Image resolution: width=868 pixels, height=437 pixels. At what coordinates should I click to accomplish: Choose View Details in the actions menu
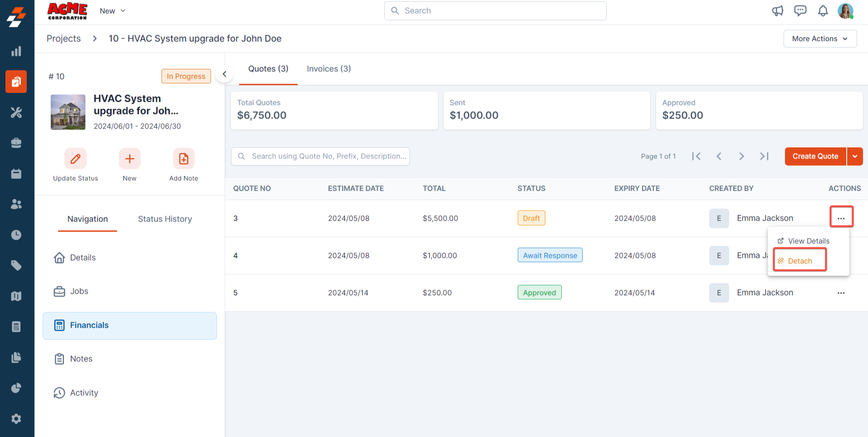tap(808, 241)
